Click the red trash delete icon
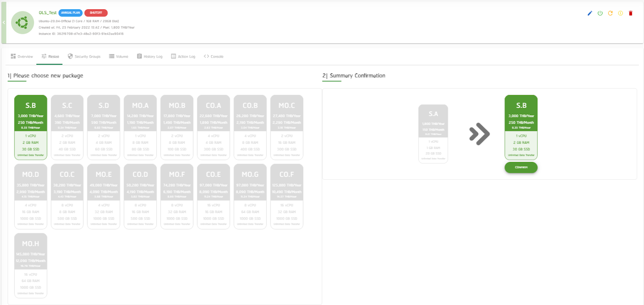The width and height of the screenshot is (644, 305). (x=631, y=13)
